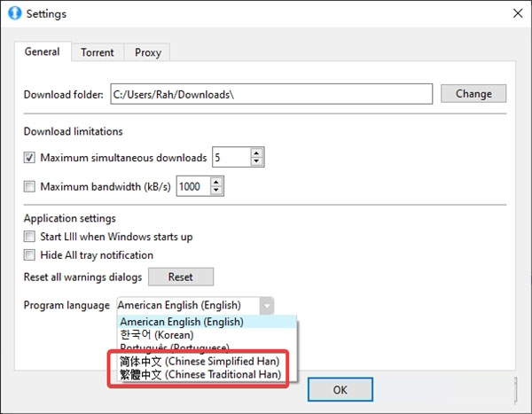Enable Start when Windows starts up
Viewport: 532px width, 414px height.
30,237
